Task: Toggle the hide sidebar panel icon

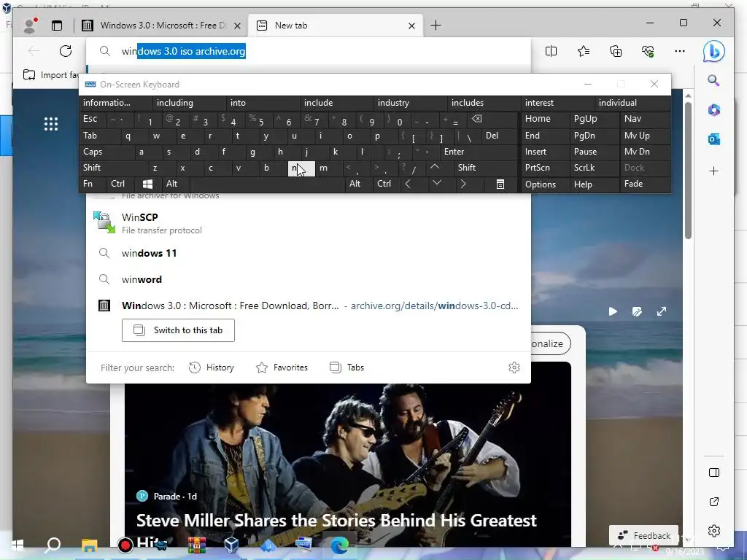Action: point(713,472)
